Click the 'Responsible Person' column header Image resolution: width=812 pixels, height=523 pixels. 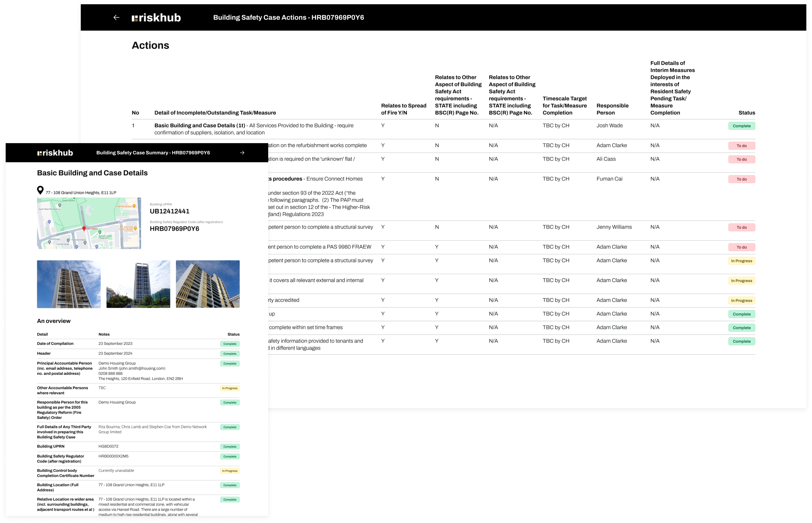coord(613,109)
